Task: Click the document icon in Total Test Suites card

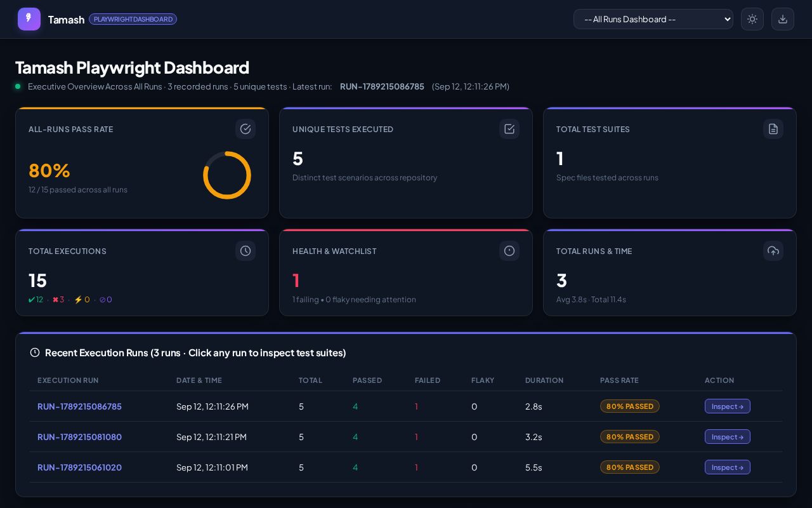Action: 773,129
